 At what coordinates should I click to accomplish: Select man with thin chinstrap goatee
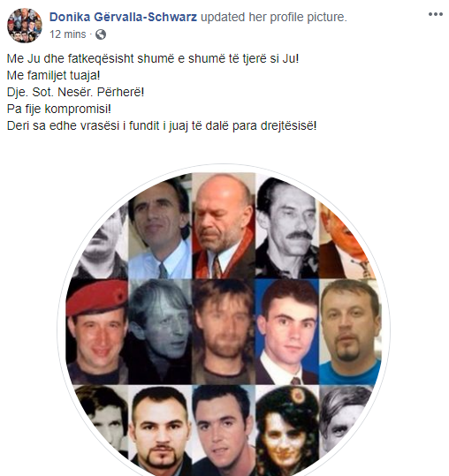point(160,430)
